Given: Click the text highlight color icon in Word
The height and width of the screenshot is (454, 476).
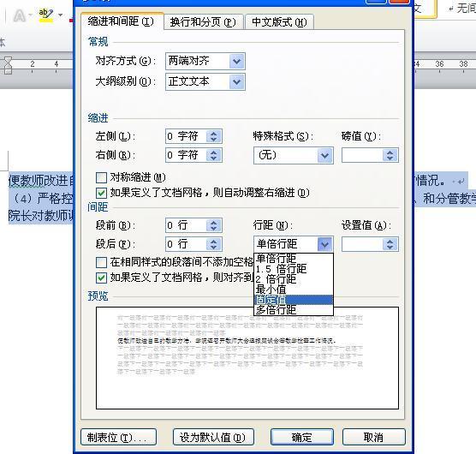Looking at the screenshot, I should (x=46, y=15).
